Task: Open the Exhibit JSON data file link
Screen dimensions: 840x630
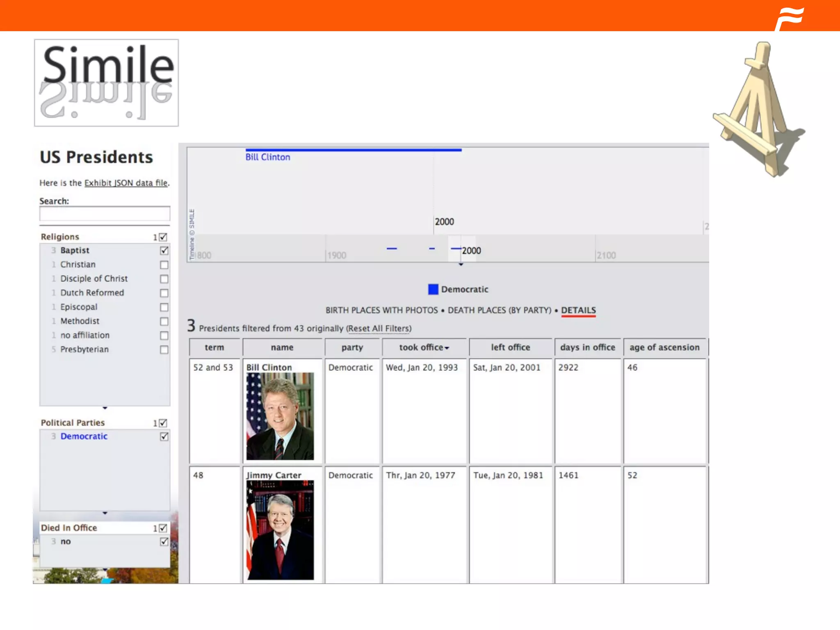Action: pyautogui.click(x=126, y=183)
